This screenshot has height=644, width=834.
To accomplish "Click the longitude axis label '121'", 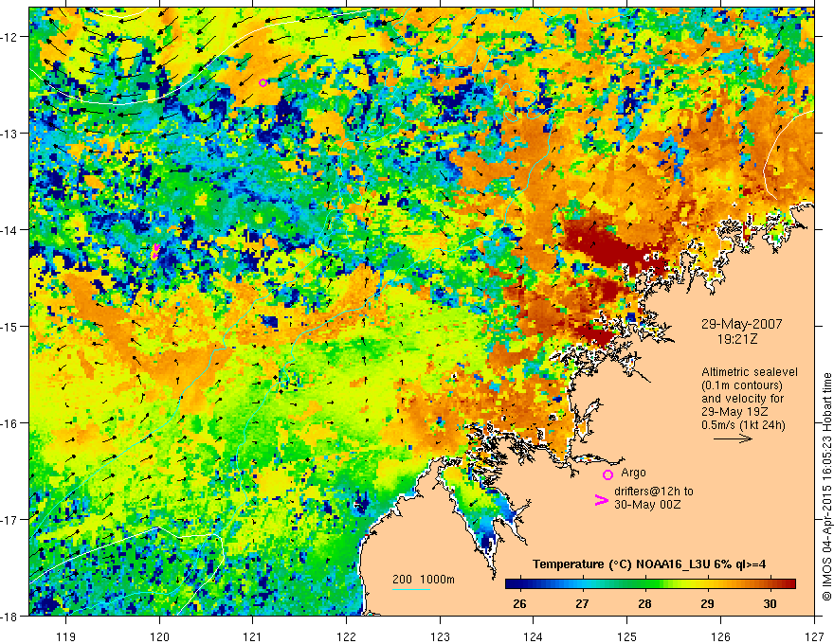I will [x=252, y=636].
